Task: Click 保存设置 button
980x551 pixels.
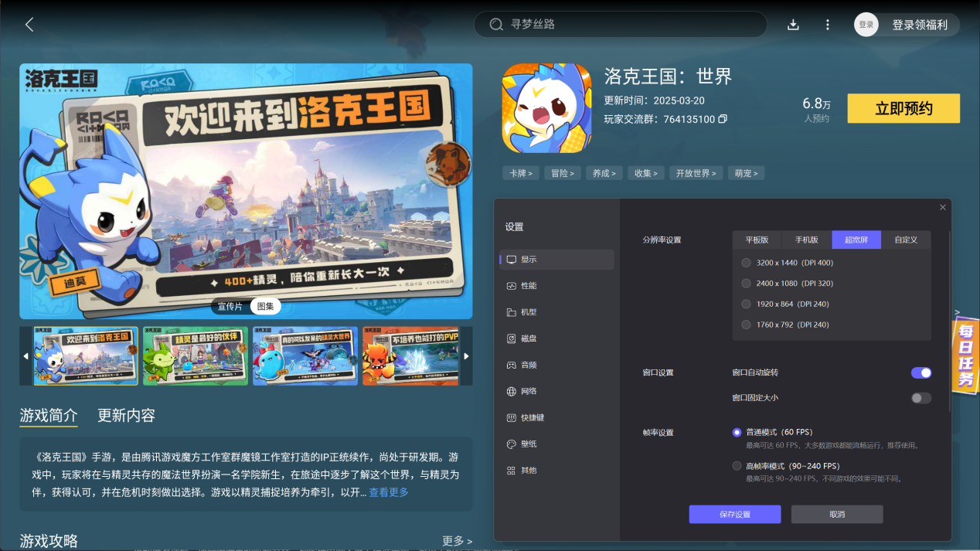Action: (x=734, y=515)
